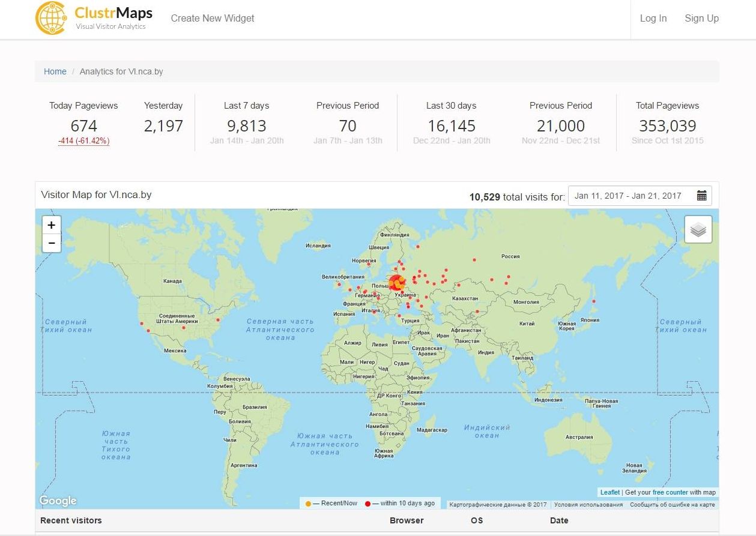
Task: Click Log In in header
Action: 653,19
